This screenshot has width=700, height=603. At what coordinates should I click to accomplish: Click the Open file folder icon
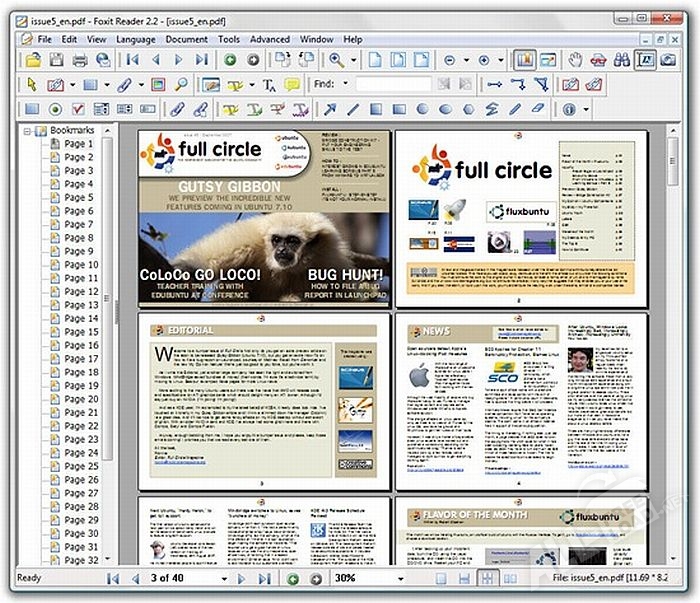coord(32,60)
